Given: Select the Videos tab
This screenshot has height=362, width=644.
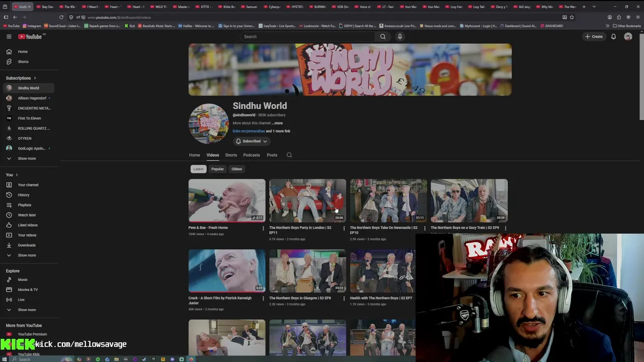Looking at the screenshot, I should coord(212,155).
